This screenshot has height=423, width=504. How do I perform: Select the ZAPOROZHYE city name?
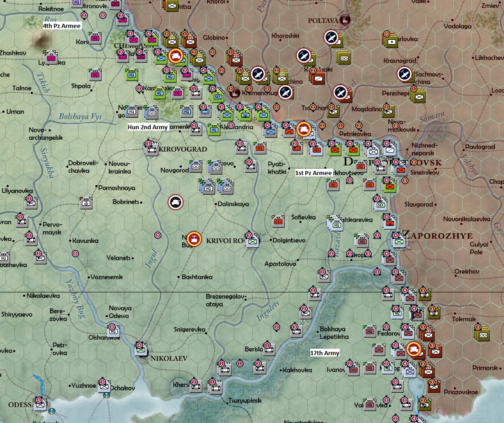pyautogui.click(x=438, y=236)
